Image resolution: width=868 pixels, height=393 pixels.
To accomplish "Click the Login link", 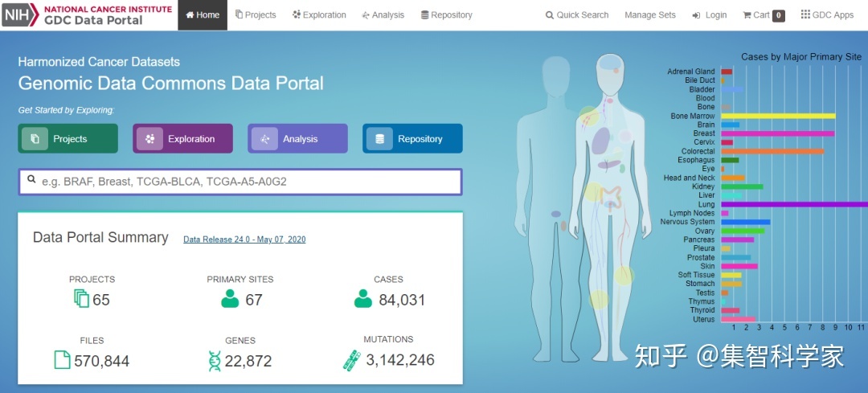I will (x=710, y=15).
